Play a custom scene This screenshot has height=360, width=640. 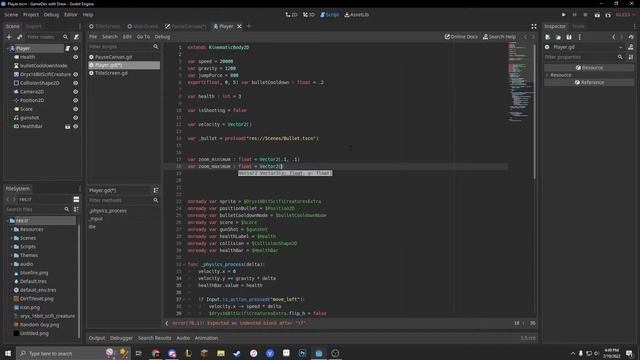click(x=608, y=15)
